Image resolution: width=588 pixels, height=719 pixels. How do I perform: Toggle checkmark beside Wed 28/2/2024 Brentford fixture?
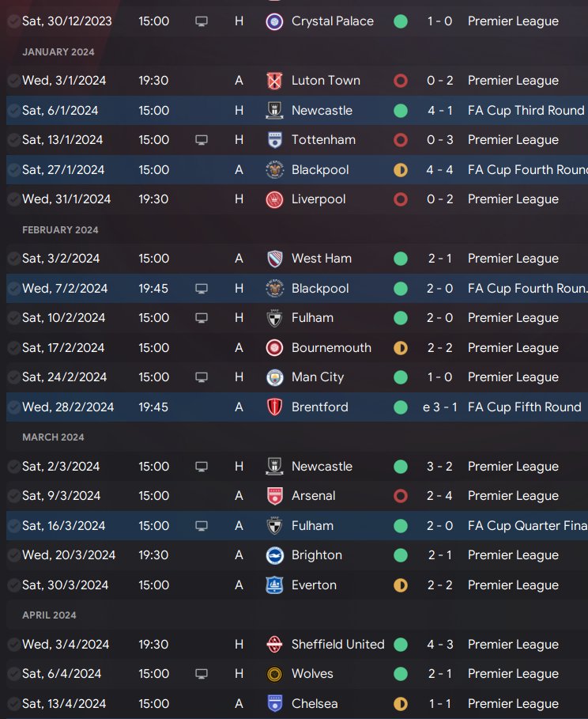pyautogui.click(x=13, y=407)
